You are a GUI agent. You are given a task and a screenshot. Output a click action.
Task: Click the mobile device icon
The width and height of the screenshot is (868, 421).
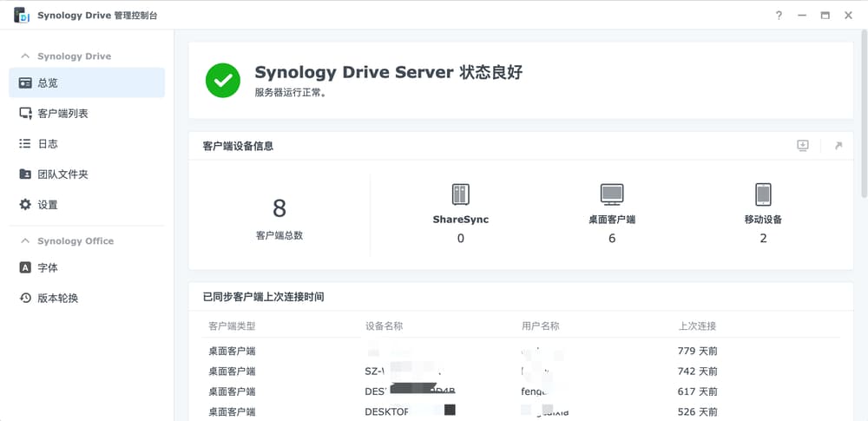click(x=763, y=194)
